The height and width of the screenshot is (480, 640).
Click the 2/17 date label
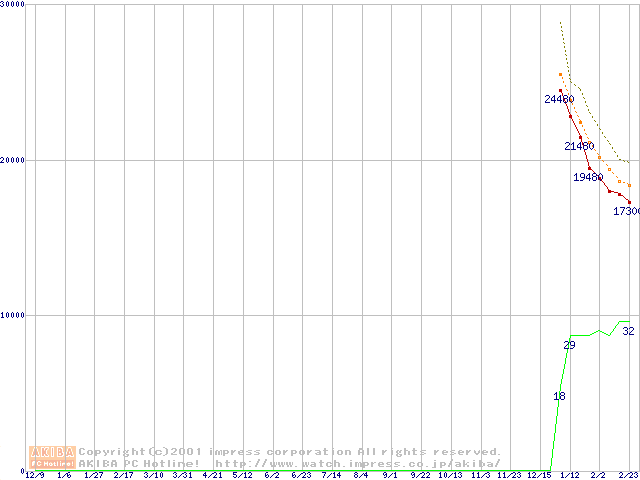tap(124, 476)
